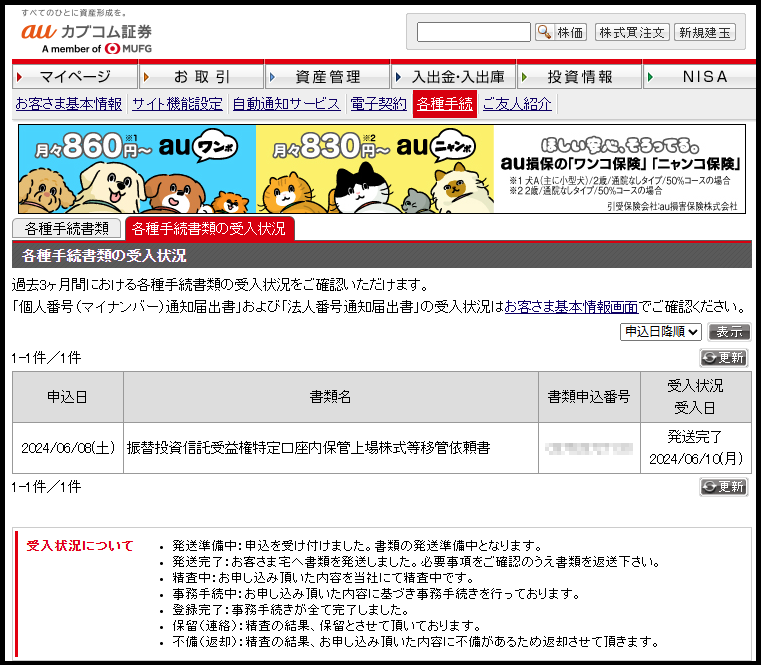
Task: Go to 自動通知サービス link
Action: coord(286,104)
